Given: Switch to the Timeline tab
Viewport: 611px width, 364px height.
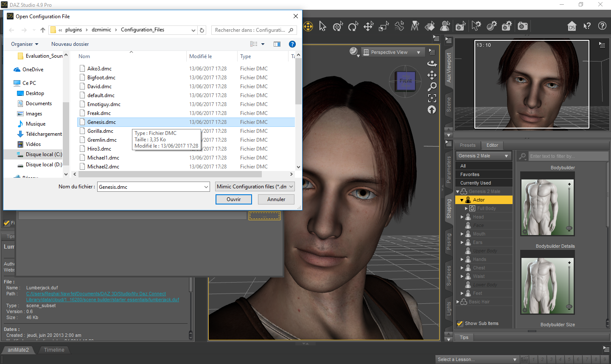Looking at the screenshot, I should 54,350.
